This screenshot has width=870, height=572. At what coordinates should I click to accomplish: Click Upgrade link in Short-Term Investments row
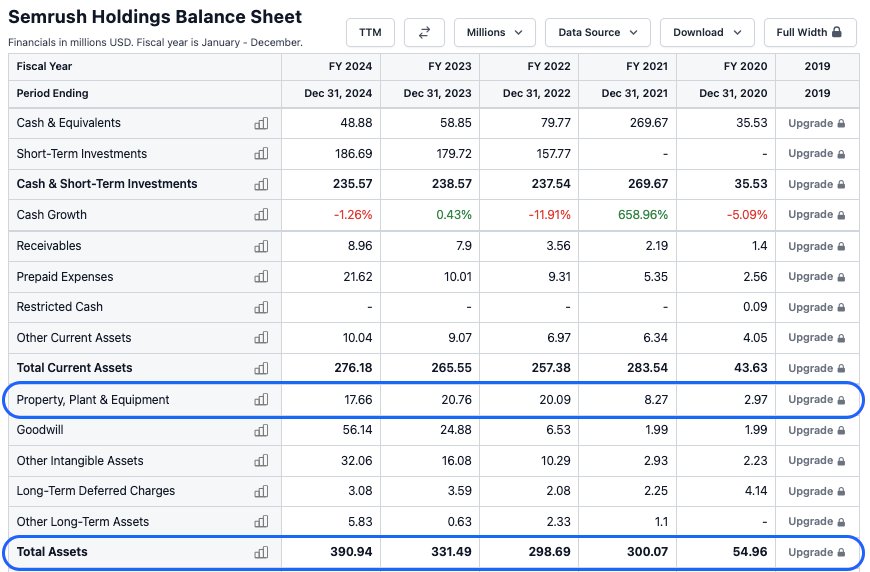(817, 154)
